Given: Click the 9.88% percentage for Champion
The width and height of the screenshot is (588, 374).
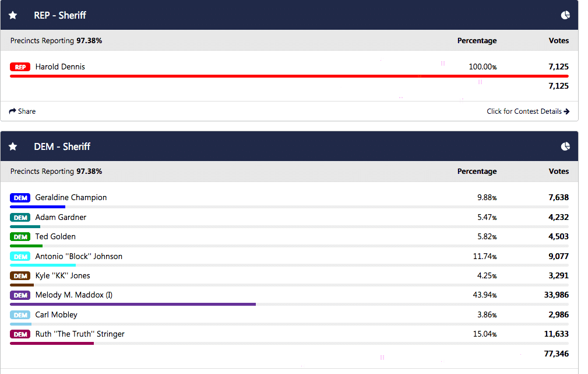Looking at the screenshot, I should tap(487, 198).
